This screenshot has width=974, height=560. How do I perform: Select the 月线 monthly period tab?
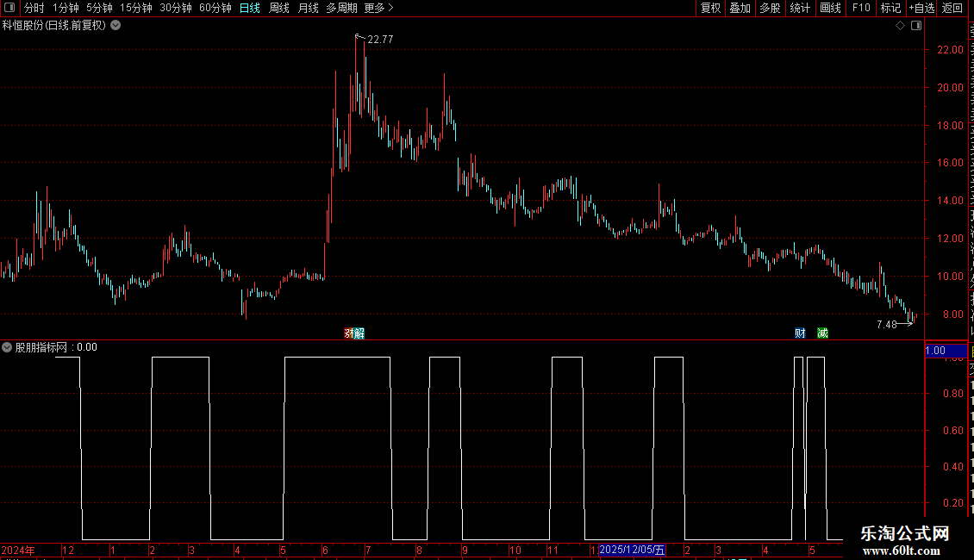pos(308,8)
